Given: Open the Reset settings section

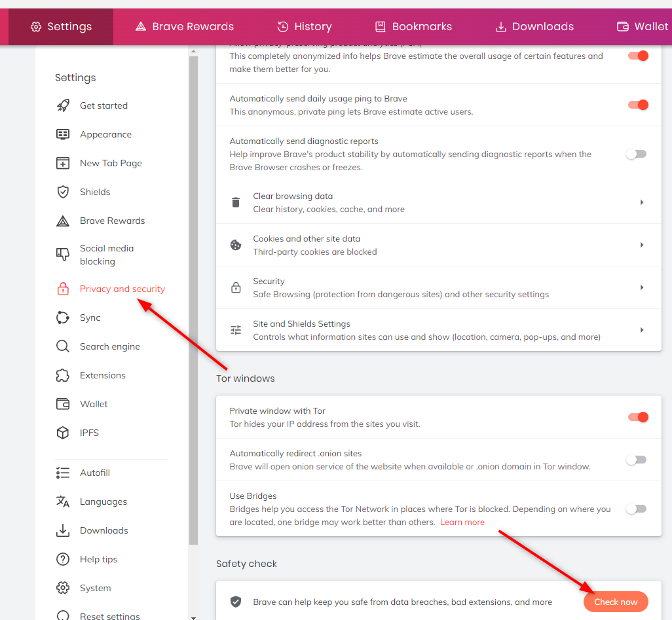Looking at the screenshot, I should click(x=110, y=615).
